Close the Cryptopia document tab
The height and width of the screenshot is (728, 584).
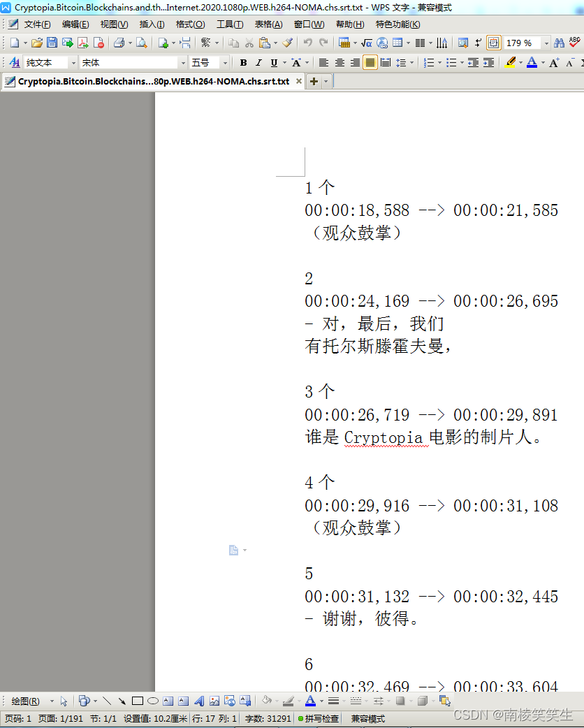click(299, 81)
